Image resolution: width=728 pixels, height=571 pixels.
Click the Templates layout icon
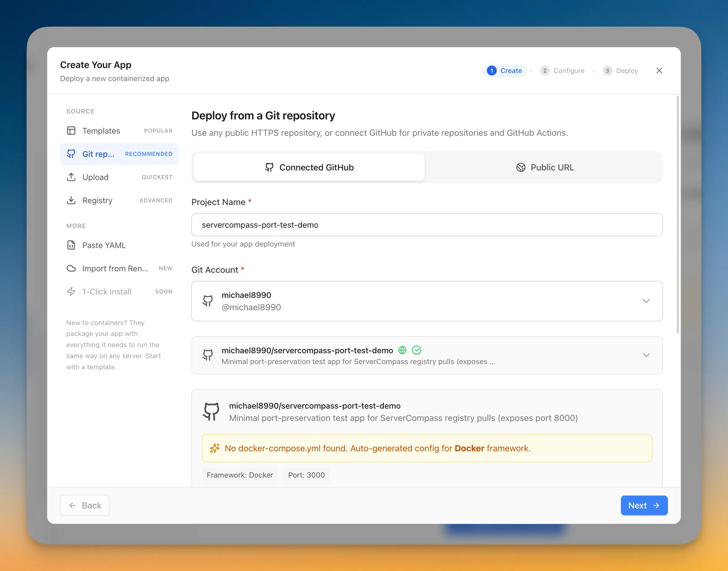[71, 131]
